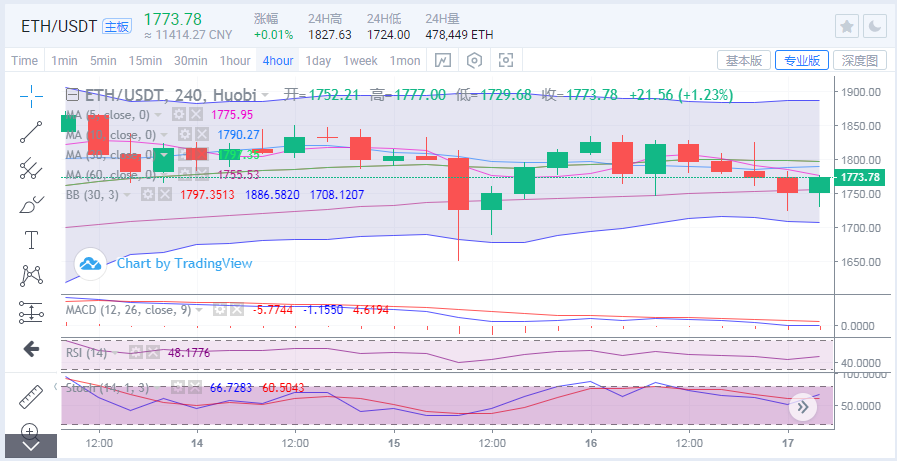This screenshot has height=461, width=897.
Task: Open MA (10, close, 0) dropdown arrow
Action: click(x=164, y=135)
